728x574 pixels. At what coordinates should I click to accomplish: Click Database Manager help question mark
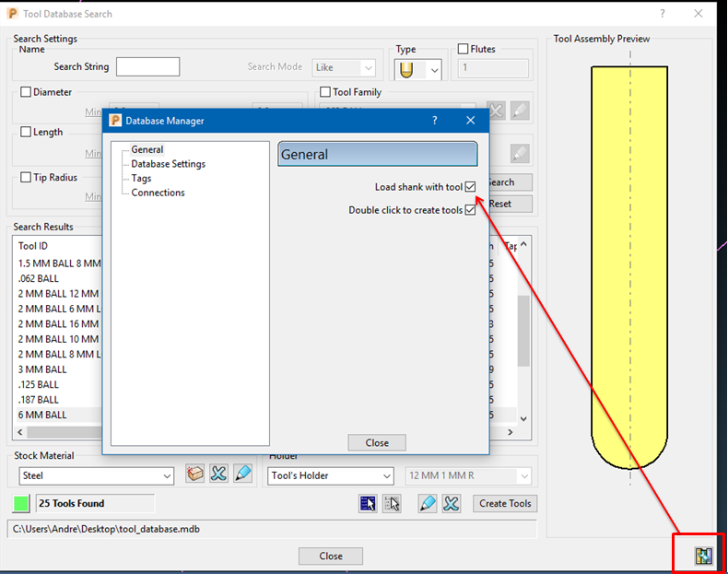coord(435,120)
